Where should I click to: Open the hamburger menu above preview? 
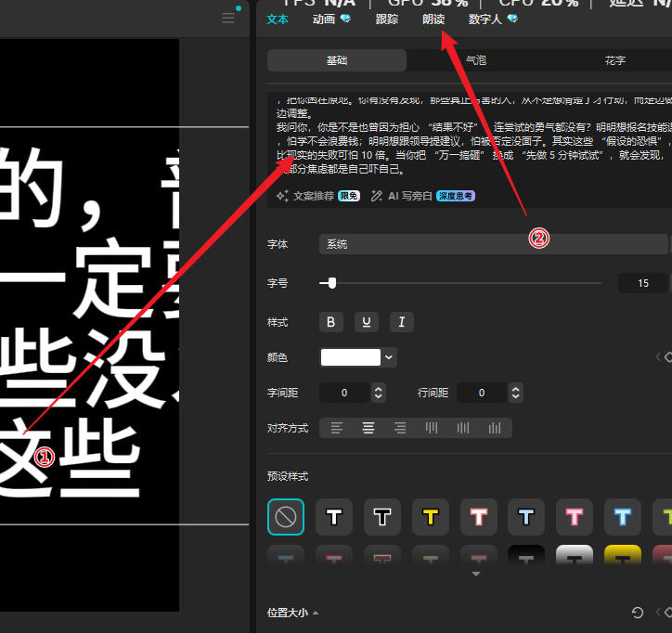228,19
